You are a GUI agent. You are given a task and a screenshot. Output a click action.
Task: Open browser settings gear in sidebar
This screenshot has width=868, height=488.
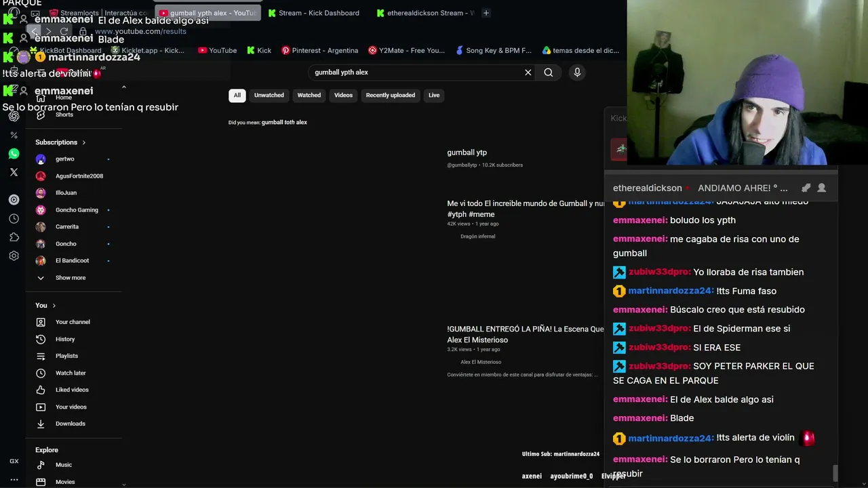14,256
